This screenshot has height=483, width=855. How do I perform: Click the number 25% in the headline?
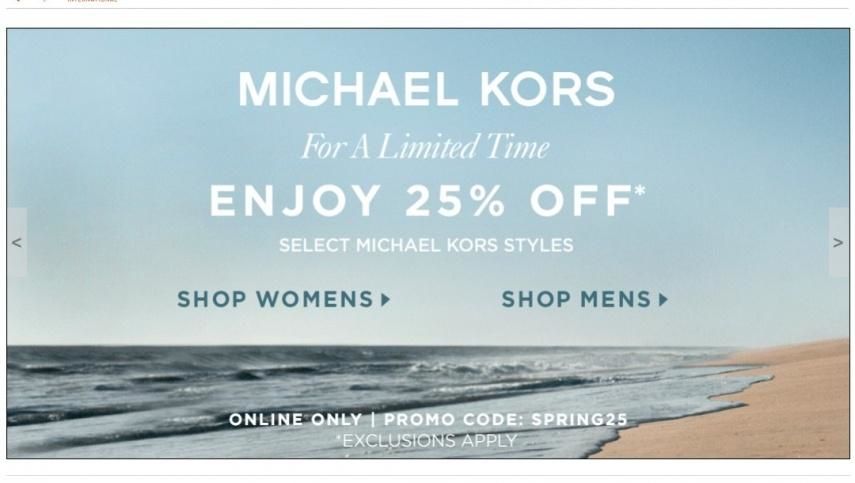point(455,200)
